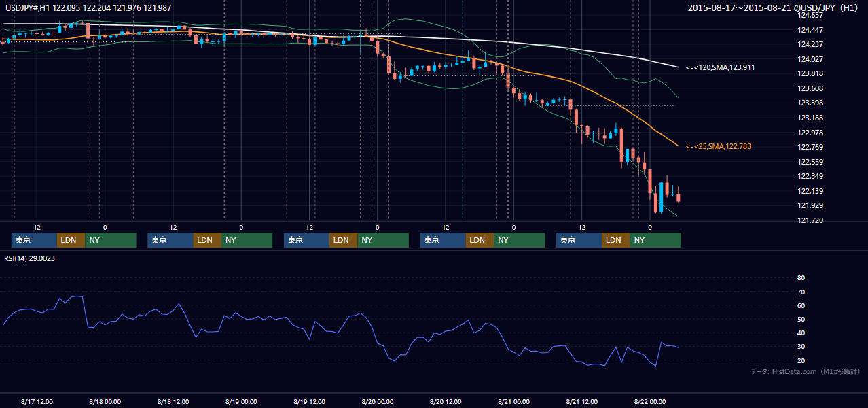Image resolution: width=868 pixels, height=408 pixels.
Task: Click price axis label 122.978
Action: pos(810,133)
